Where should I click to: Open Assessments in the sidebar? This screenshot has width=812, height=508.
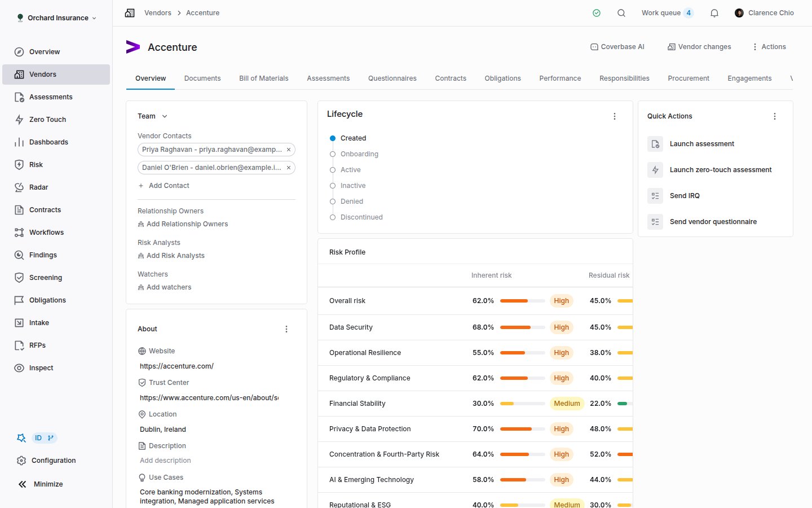56,97
